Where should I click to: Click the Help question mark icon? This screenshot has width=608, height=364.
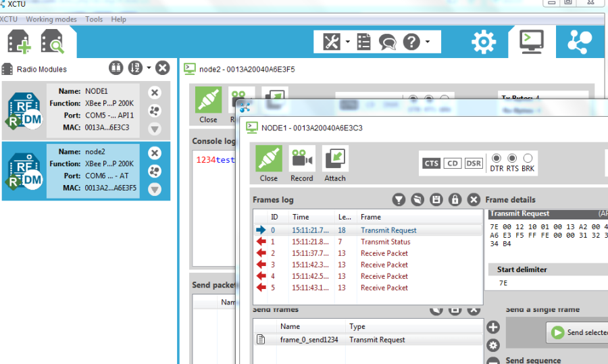[x=411, y=41]
